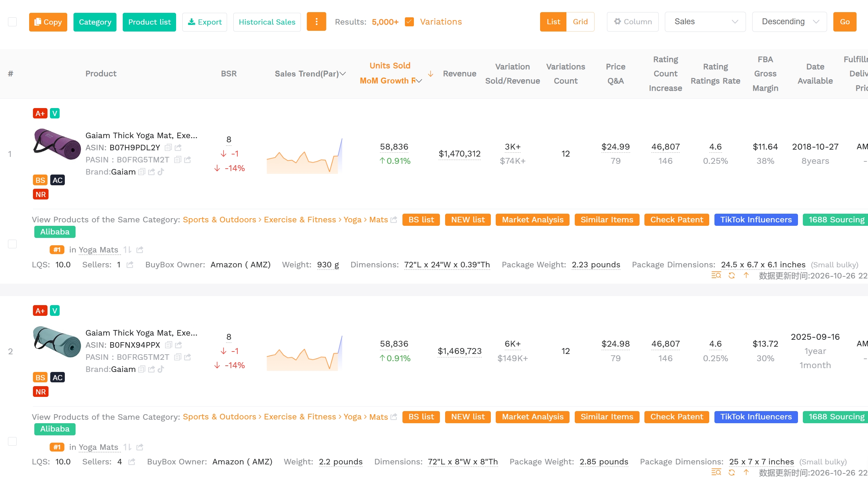868x480 pixels.
Task: Switch to Grid view tab
Action: 580,22
